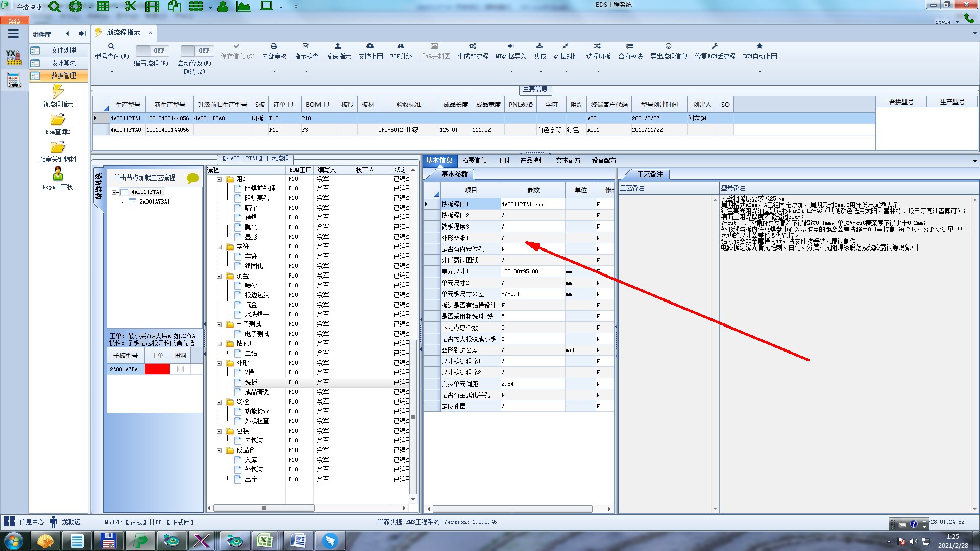
Task: Click the 型号查询 search icon
Action: click(x=111, y=46)
